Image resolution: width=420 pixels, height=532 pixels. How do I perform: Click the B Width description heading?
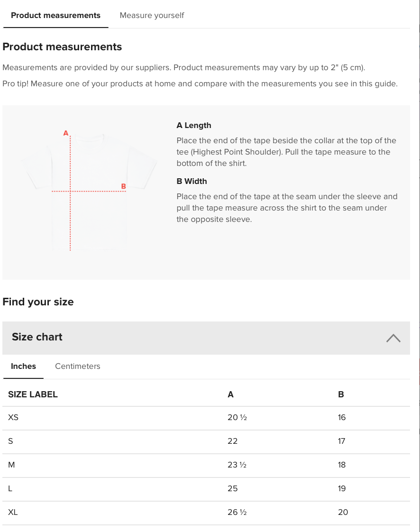pos(192,182)
